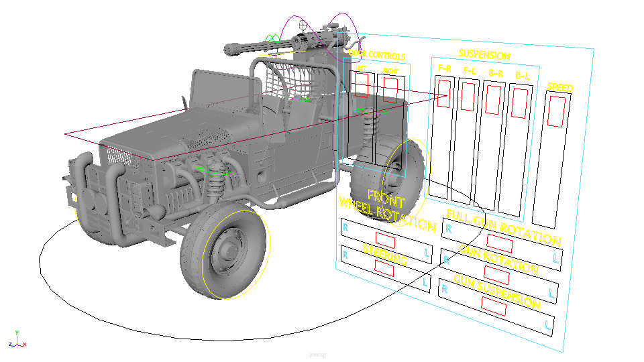Pick the B-R suspension red control handle

(x=493, y=99)
